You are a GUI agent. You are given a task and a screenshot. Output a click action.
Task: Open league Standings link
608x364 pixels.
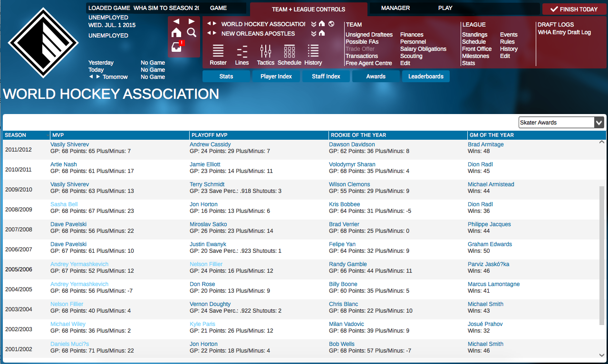(x=474, y=35)
